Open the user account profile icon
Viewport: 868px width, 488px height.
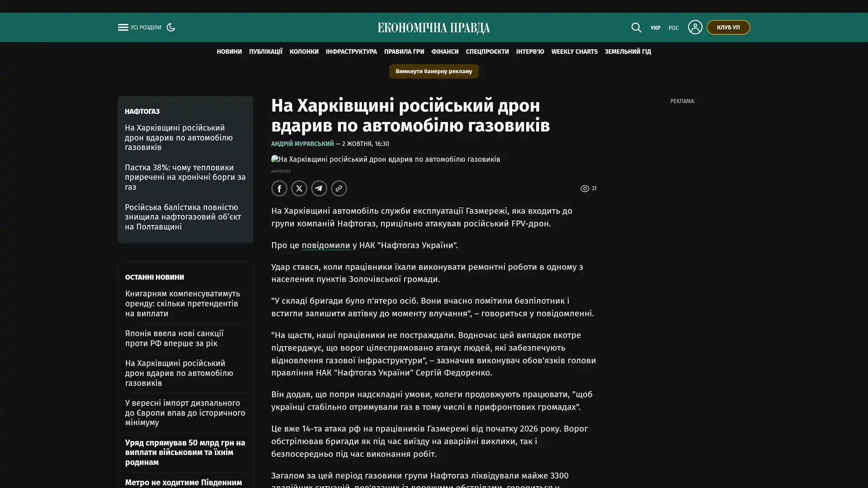[x=695, y=27]
